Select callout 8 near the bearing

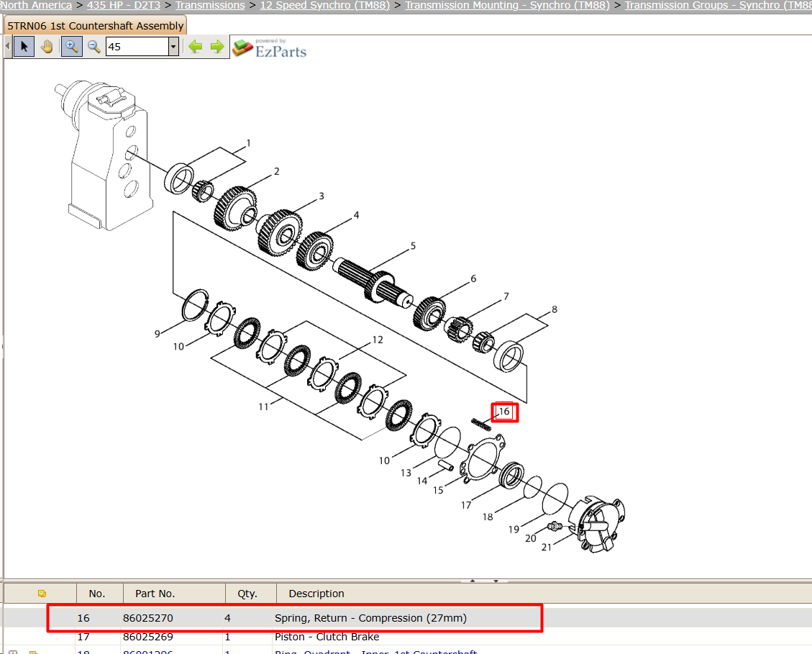point(554,309)
